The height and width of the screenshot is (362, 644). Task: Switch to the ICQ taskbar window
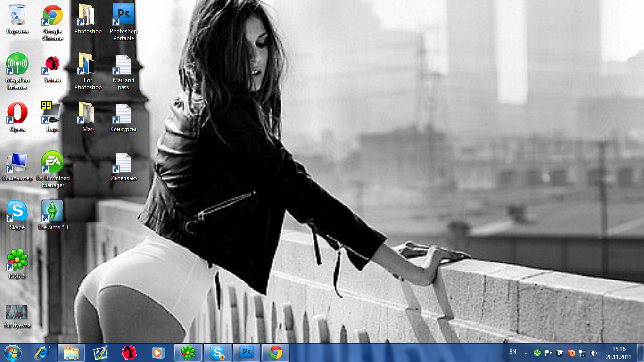(188, 353)
